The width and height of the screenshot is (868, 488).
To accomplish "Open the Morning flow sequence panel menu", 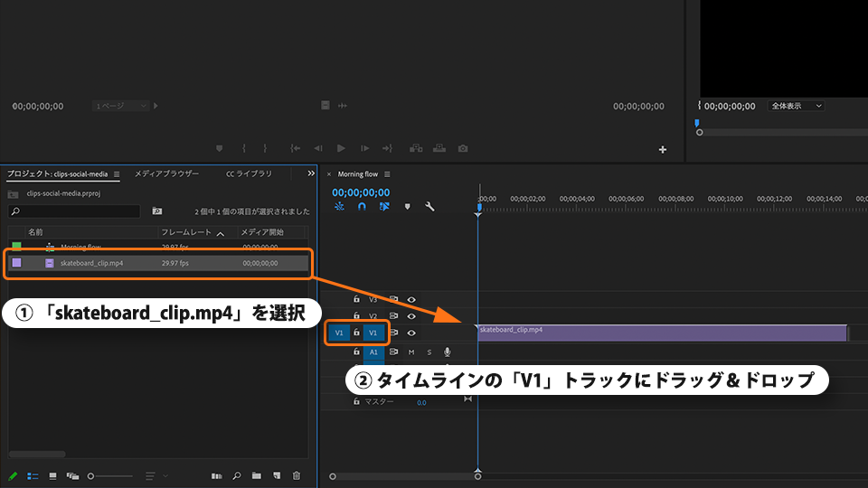I will click(387, 174).
